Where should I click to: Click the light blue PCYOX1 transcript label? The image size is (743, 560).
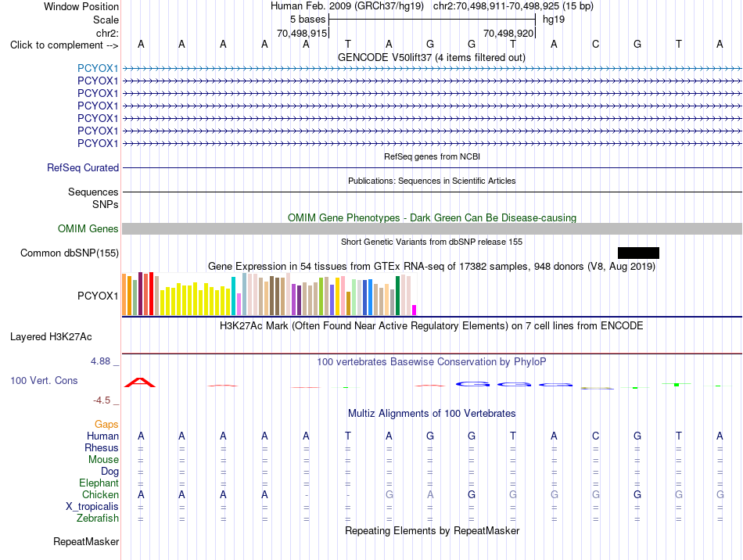coord(98,68)
